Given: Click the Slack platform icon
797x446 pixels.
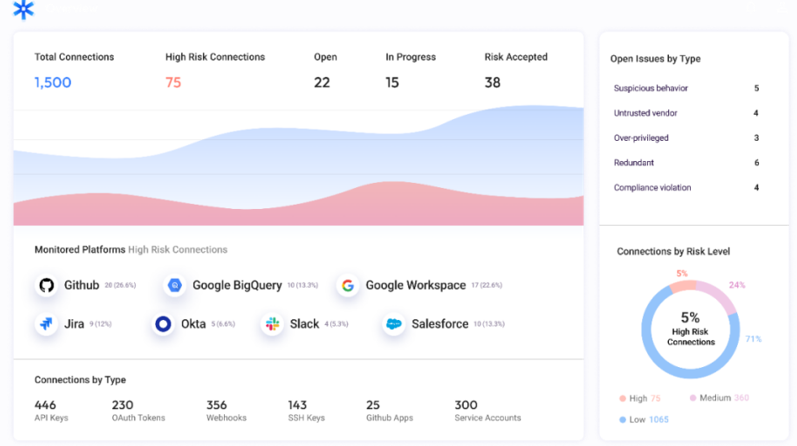Looking at the screenshot, I should (273, 324).
